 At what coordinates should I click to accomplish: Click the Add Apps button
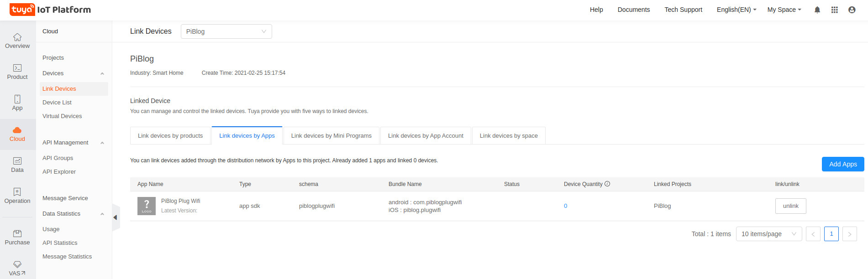843,164
